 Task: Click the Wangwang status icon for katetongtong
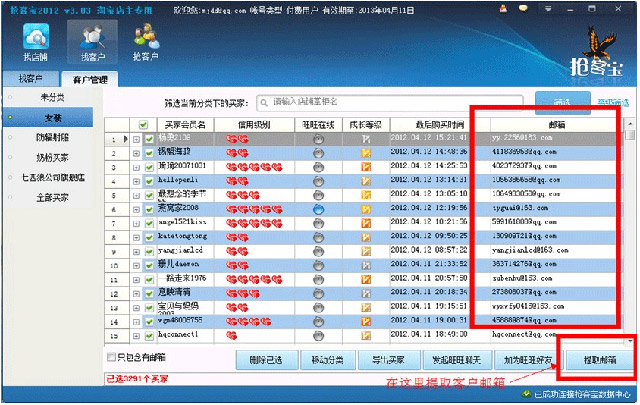click(318, 237)
